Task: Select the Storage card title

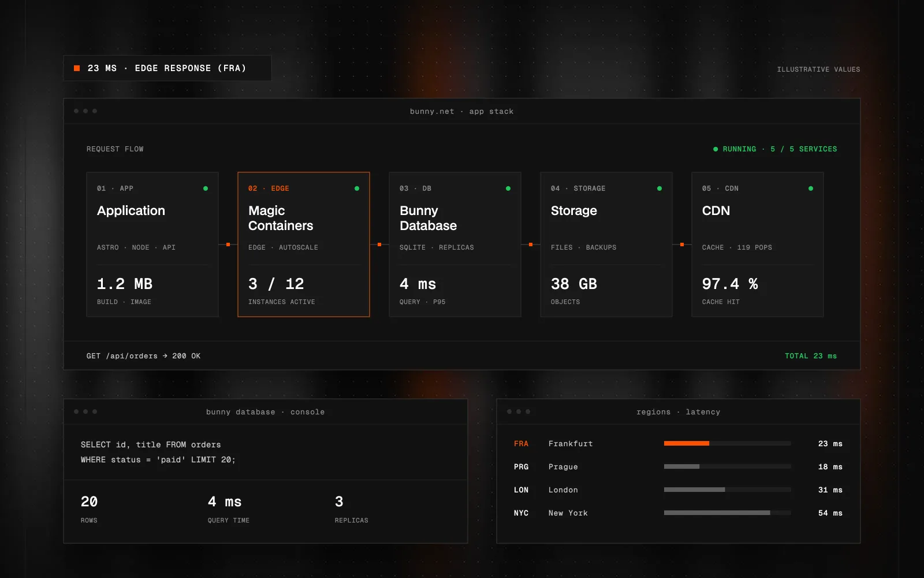Action: (x=574, y=210)
